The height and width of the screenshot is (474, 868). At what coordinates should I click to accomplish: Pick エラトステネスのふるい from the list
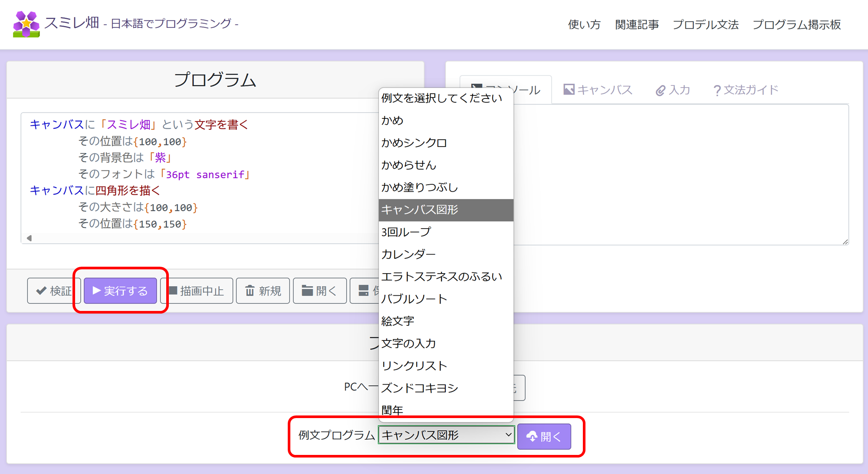(441, 277)
